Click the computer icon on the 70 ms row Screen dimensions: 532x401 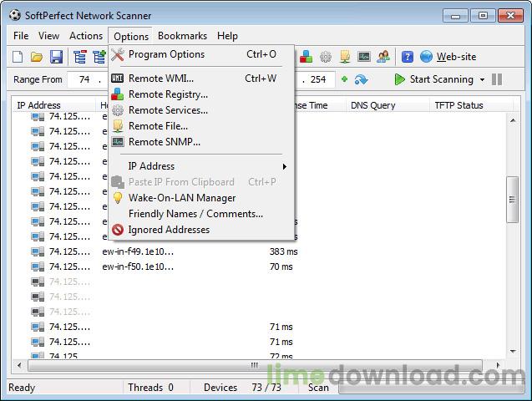coord(38,266)
